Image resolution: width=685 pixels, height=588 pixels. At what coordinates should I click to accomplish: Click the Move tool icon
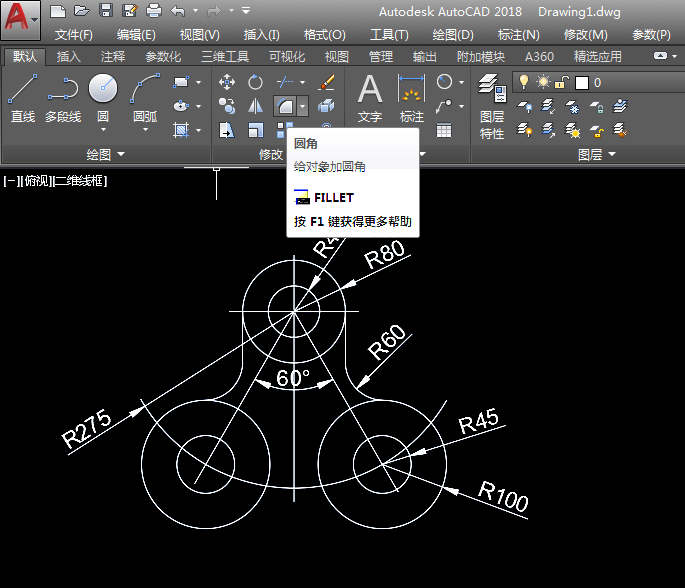[x=227, y=82]
